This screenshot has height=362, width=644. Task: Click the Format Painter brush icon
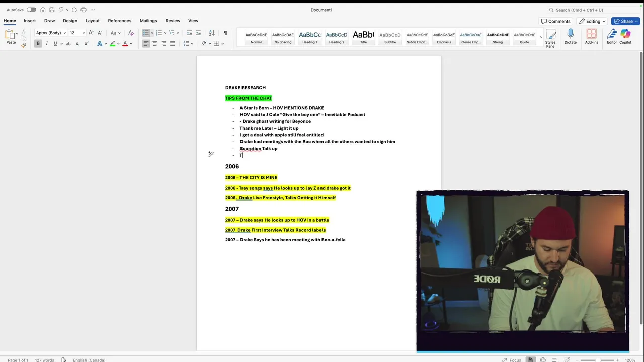coord(24,45)
